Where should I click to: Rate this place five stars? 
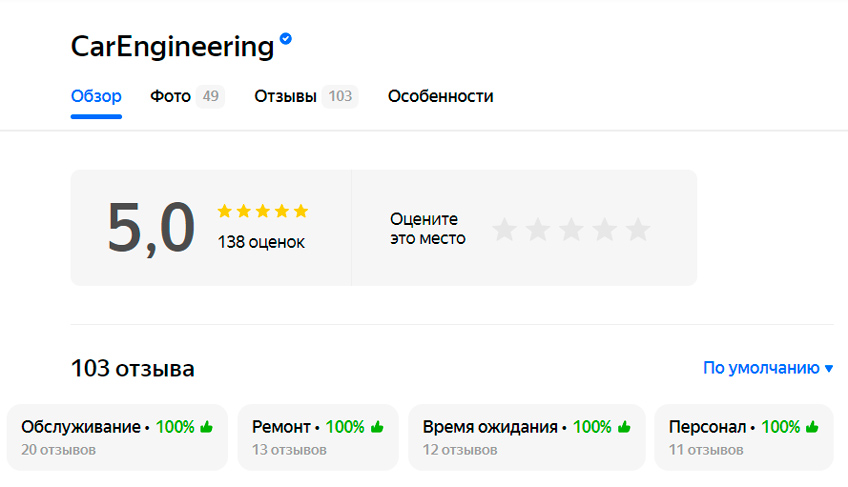639,229
